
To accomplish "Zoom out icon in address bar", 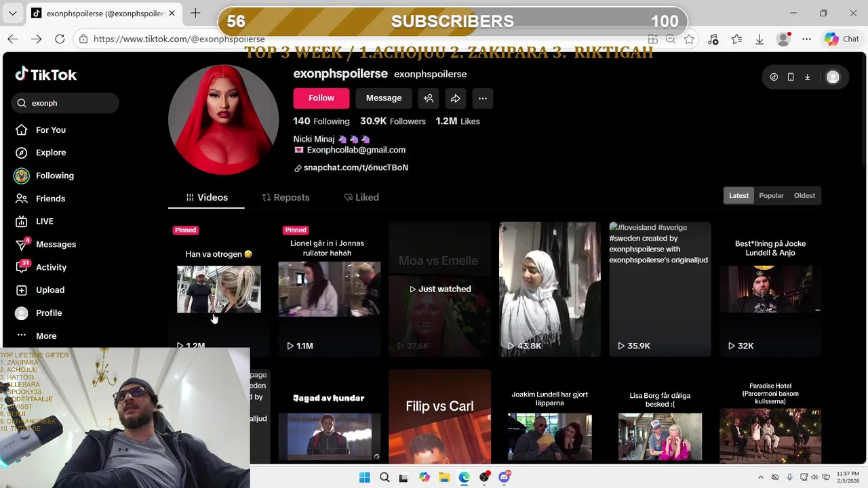I will pos(671,39).
